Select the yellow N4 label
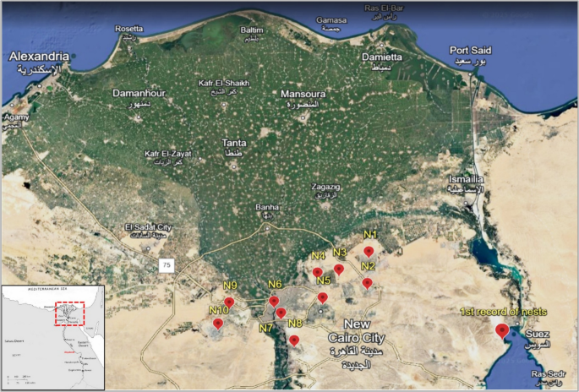Screen dimensions: 579x392 [x=319, y=256]
